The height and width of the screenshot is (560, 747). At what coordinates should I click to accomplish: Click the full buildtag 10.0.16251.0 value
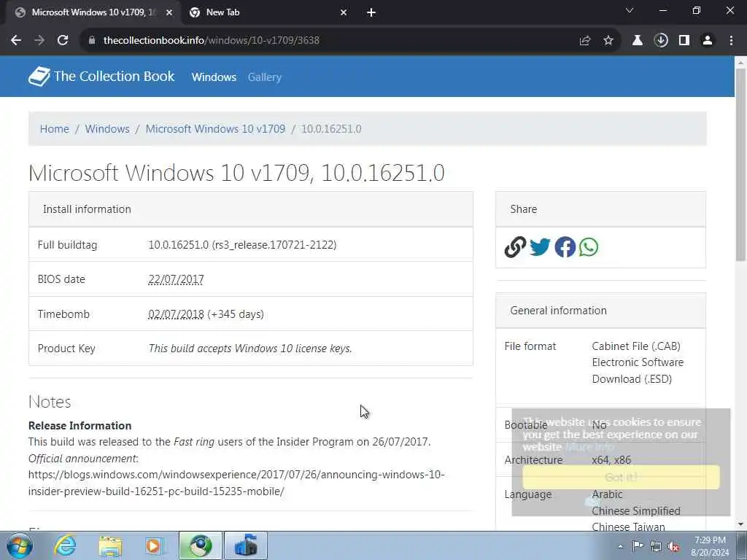[242, 245]
